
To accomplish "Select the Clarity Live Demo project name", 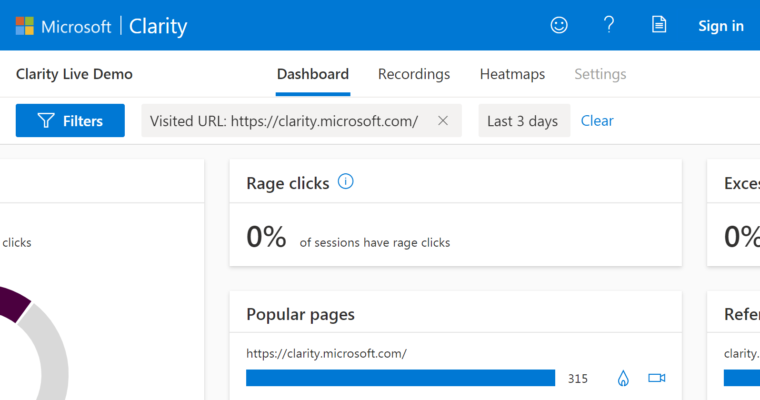I will (x=74, y=74).
